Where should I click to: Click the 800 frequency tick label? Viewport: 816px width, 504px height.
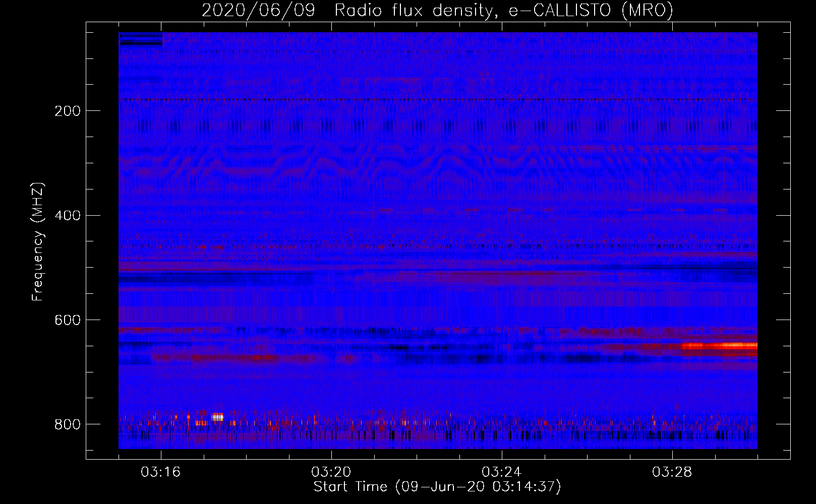click(x=68, y=425)
